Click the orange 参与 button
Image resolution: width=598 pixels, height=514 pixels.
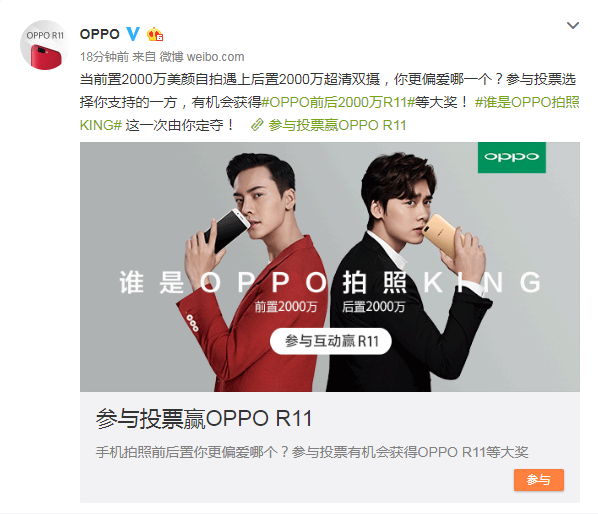pyautogui.click(x=539, y=480)
